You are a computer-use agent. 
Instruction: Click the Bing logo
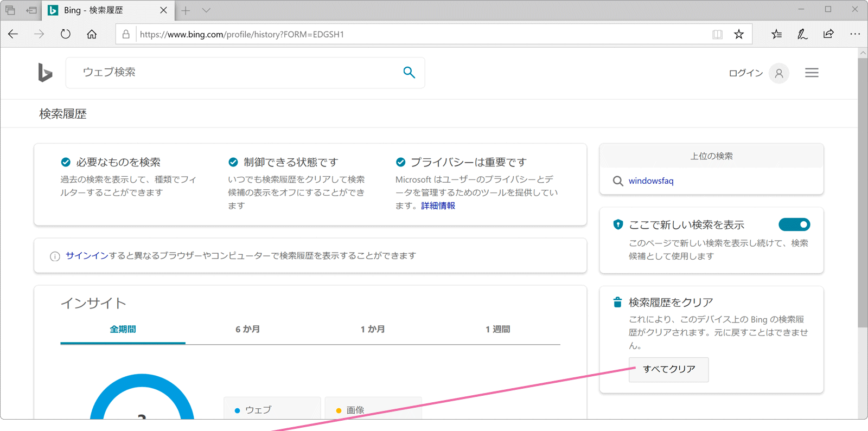pyautogui.click(x=45, y=73)
